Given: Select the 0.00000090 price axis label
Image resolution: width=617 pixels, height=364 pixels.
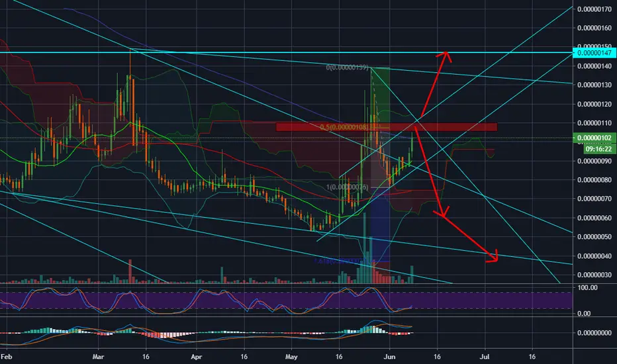Looking at the screenshot, I should click(x=594, y=161).
